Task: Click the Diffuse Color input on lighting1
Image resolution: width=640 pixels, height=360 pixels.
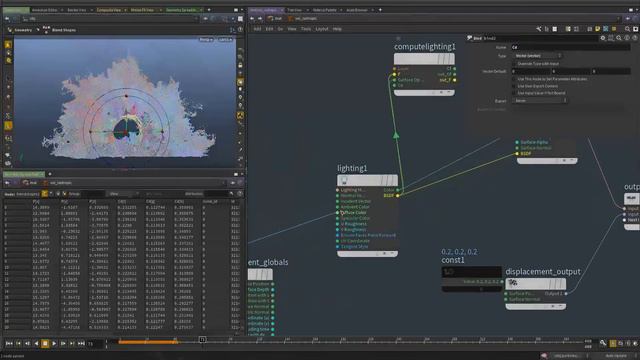Action: tap(338, 213)
